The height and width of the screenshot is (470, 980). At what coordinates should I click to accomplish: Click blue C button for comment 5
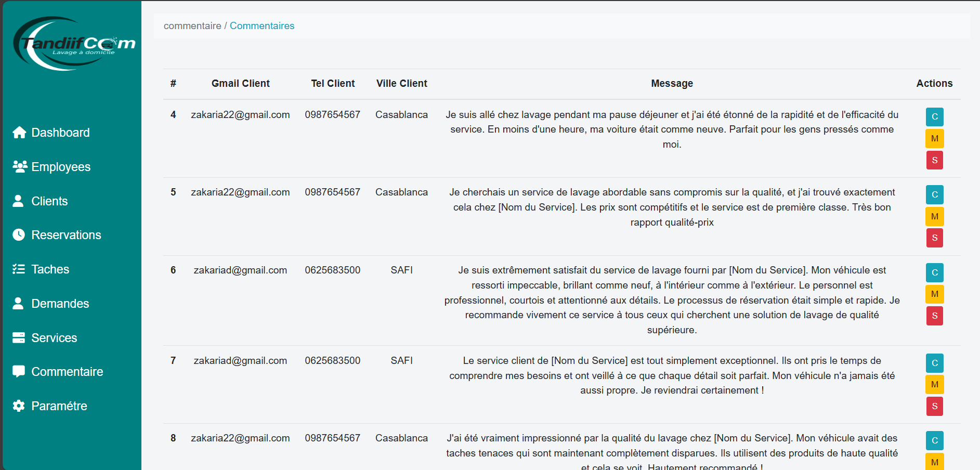tap(935, 194)
